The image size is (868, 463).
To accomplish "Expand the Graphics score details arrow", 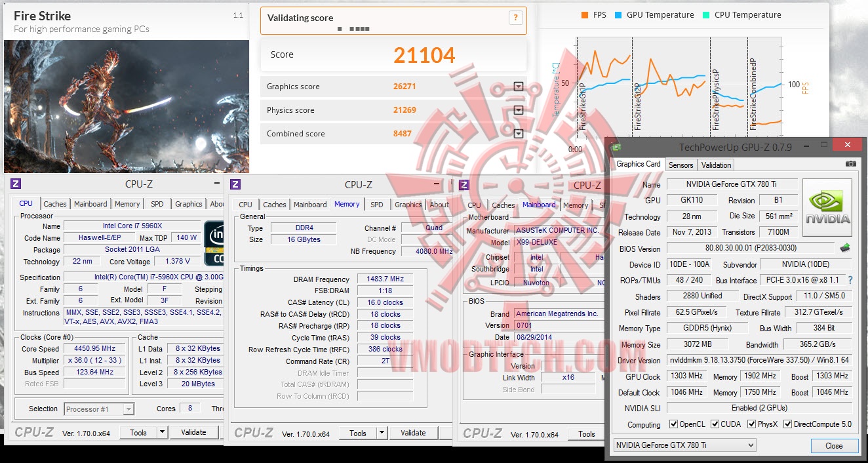I will point(519,87).
